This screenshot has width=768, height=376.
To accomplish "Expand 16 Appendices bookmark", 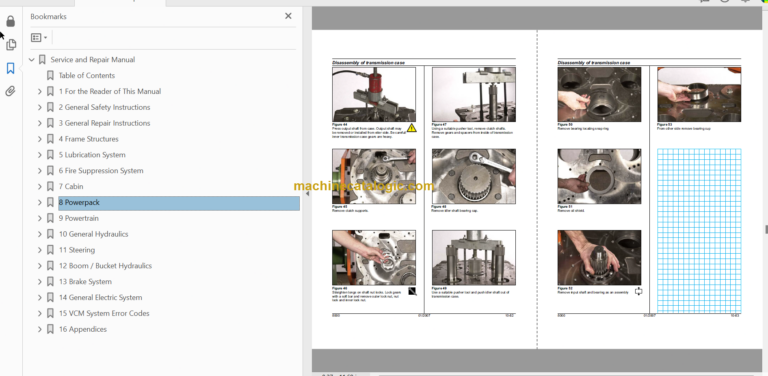I will tap(40, 329).
